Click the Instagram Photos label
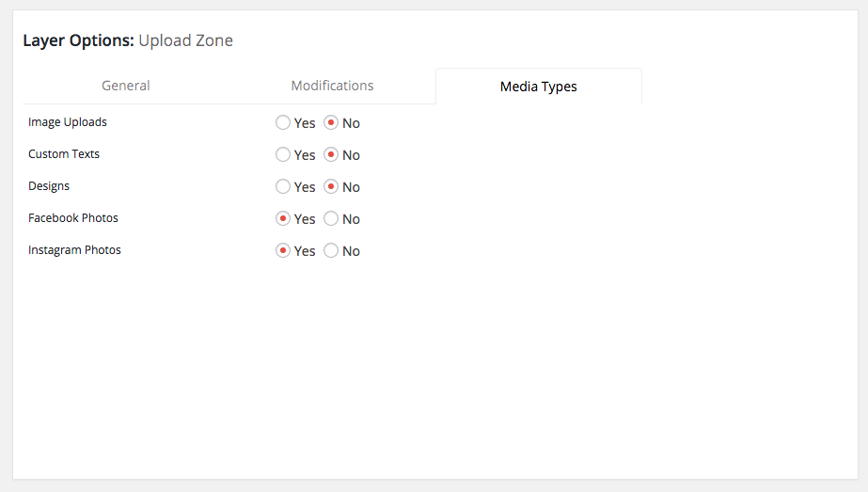The image size is (868, 492). [74, 250]
